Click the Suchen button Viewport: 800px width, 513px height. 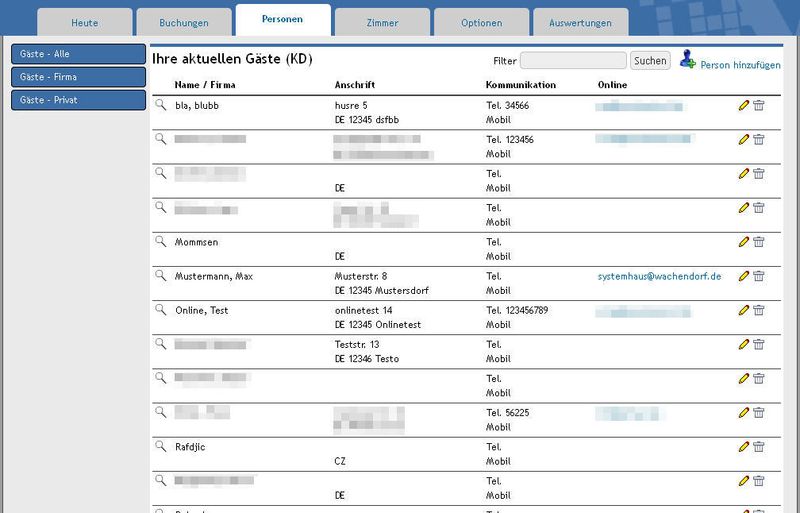[650, 60]
